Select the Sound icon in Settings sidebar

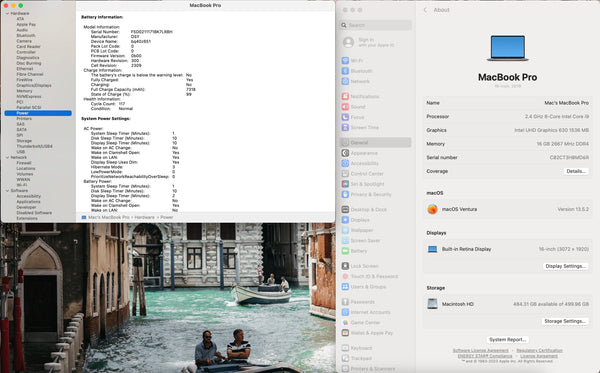[x=345, y=107]
